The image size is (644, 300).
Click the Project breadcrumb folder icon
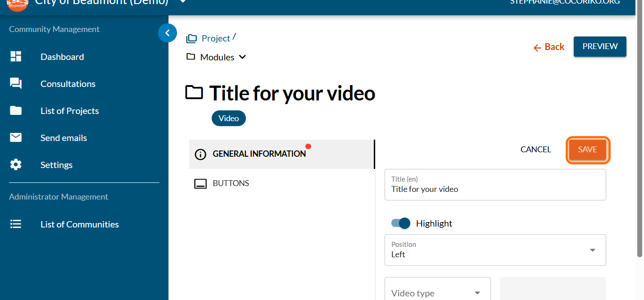tap(191, 39)
